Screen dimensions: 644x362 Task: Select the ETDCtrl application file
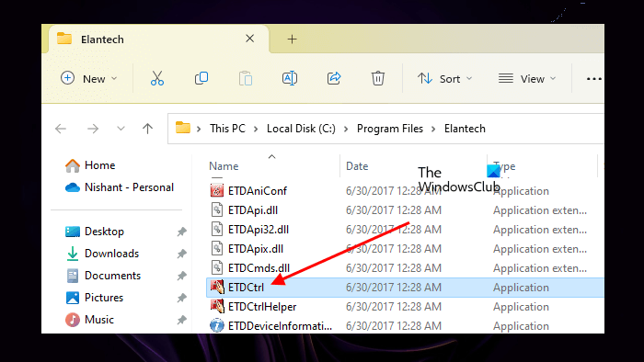pos(405,288)
